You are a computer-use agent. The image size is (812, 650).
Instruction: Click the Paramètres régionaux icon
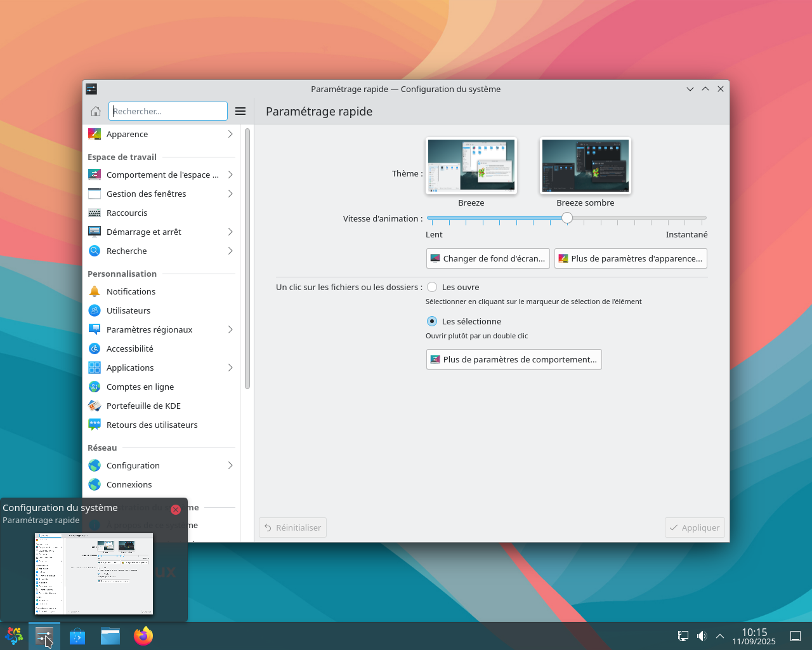pyautogui.click(x=95, y=329)
